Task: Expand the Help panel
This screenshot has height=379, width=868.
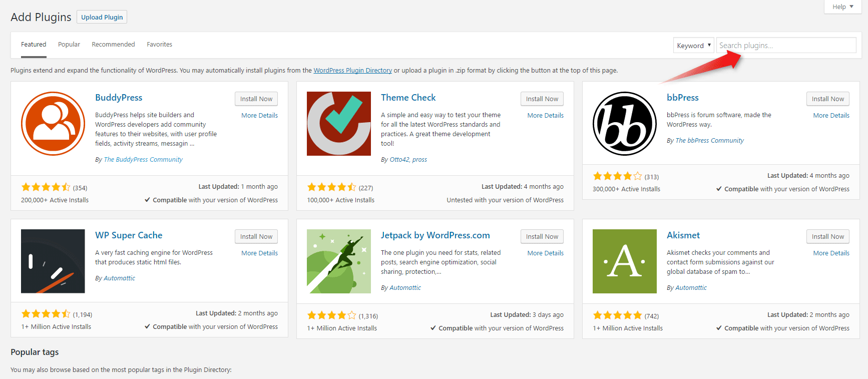Action: pyautogui.click(x=842, y=7)
